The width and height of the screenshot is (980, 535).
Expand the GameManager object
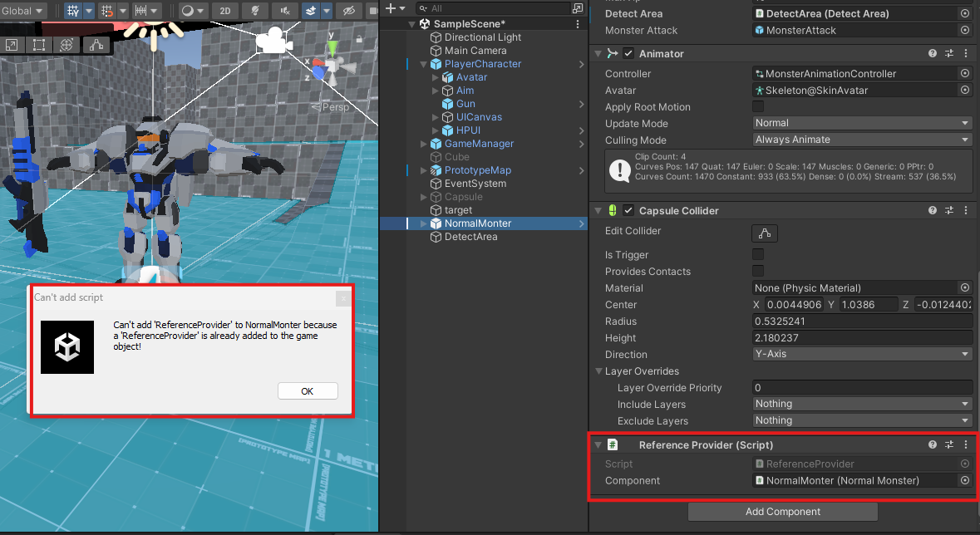pos(424,144)
